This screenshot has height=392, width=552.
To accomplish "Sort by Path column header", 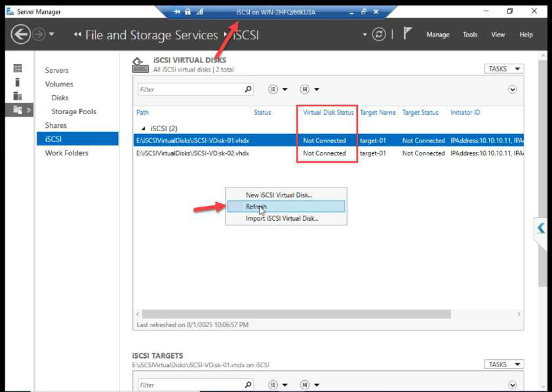I will tap(142, 113).
